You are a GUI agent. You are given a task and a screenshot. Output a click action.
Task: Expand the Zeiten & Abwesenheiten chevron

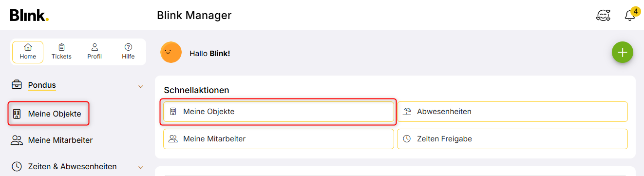(x=141, y=168)
